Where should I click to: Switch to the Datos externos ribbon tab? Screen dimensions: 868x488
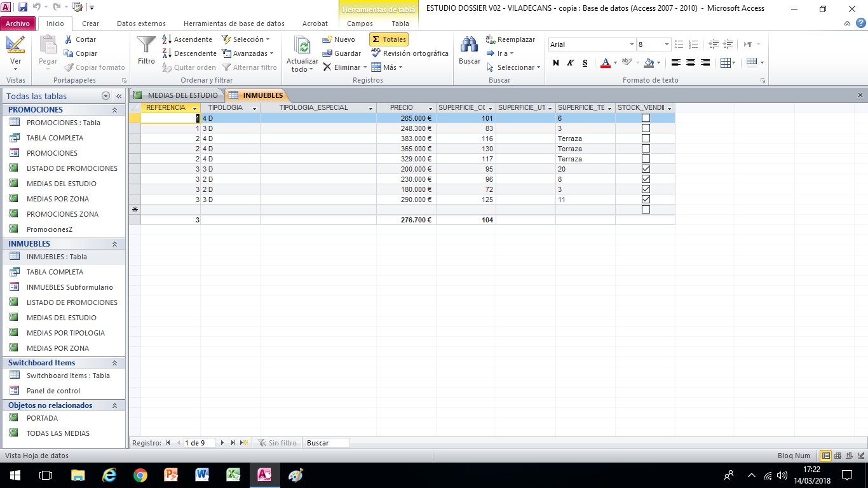(141, 24)
